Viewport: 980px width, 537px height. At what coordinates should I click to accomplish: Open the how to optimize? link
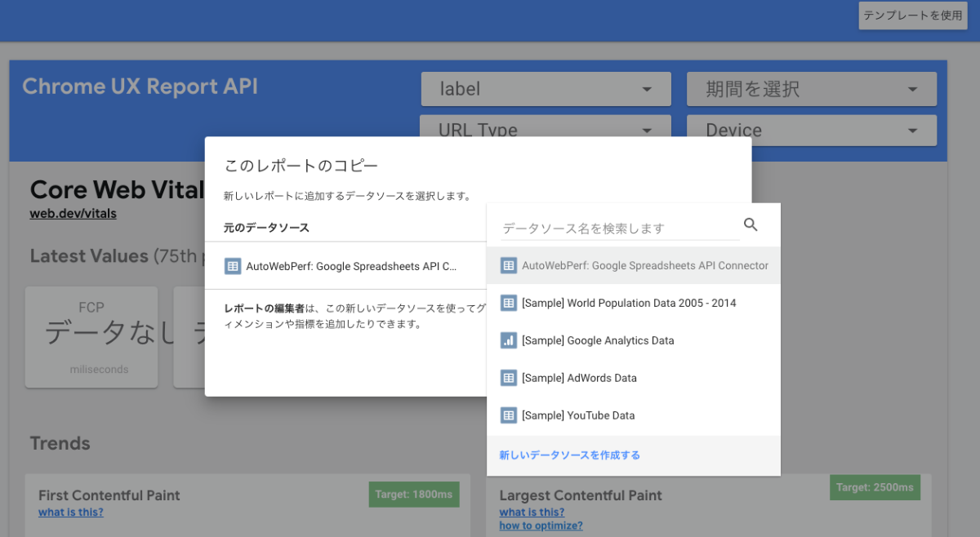[541, 526]
